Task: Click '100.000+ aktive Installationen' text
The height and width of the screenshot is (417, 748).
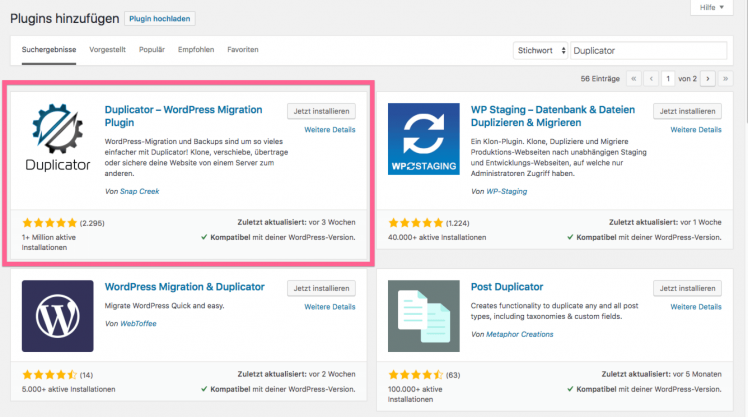Action: [x=415, y=394]
